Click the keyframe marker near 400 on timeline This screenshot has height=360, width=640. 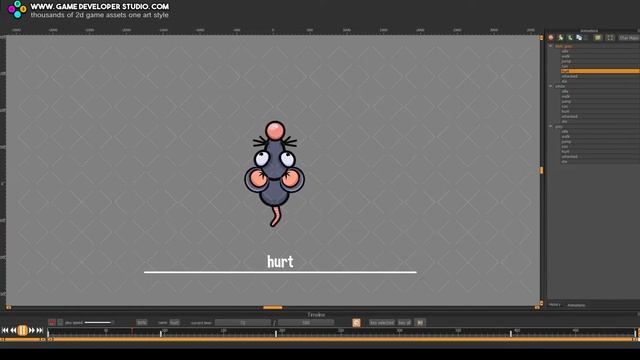click(x=511, y=333)
